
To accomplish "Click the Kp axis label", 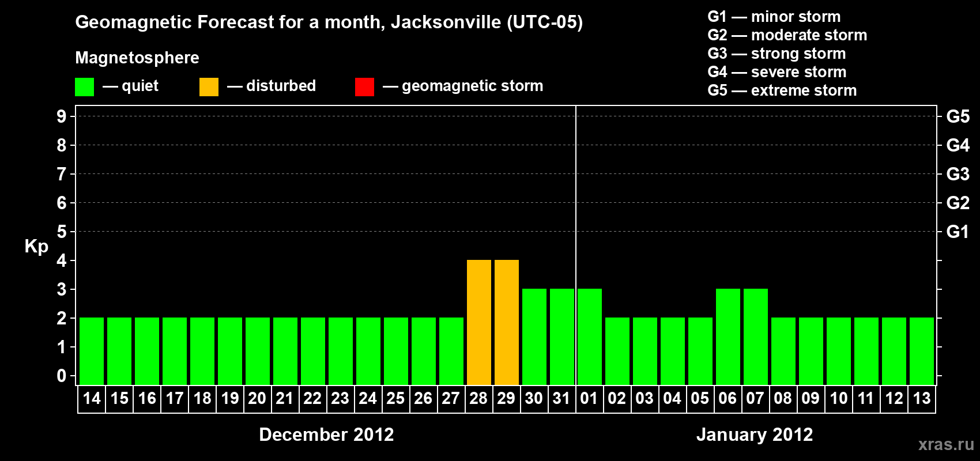I will (x=36, y=247).
